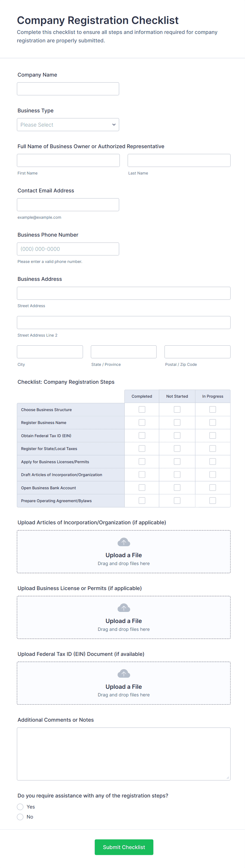Check Not Started for Obtain Federal Tax ID

tap(177, 436)
